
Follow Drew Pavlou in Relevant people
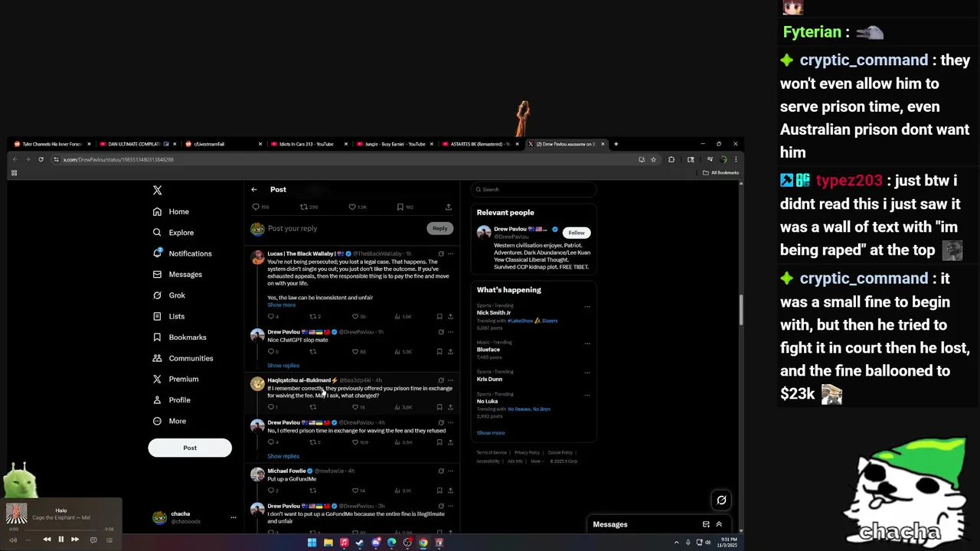click(577, 233)
